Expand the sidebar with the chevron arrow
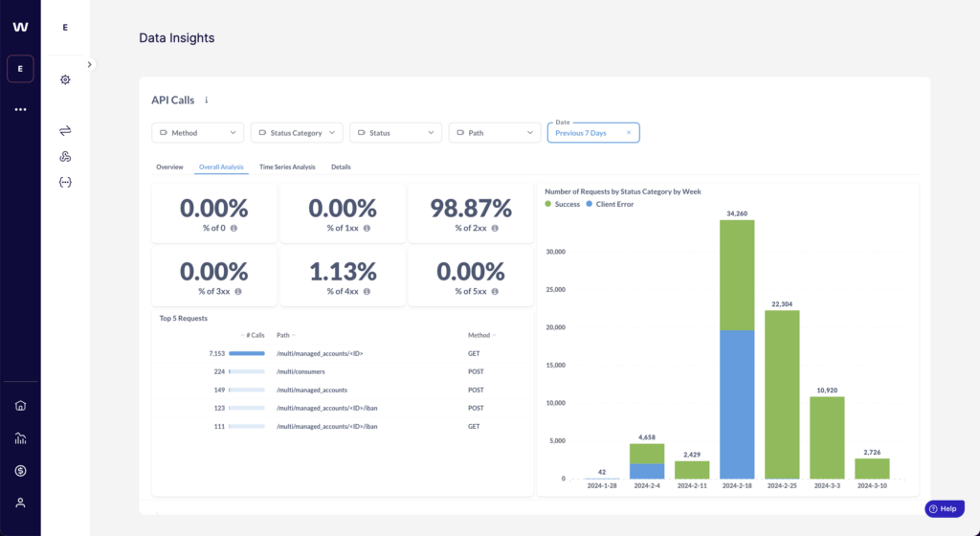Viewport: 980px width, 536px height. [x=89, y=64]
